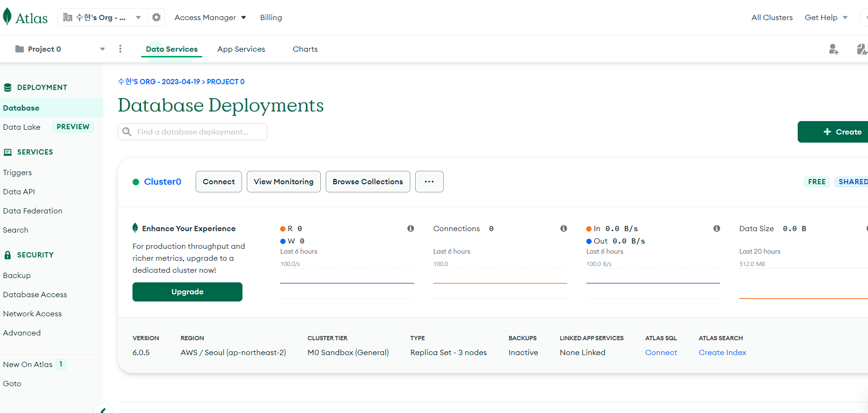868x413 pixels.
Task: Open the organization selector dropdown
Action: point(102,17)
